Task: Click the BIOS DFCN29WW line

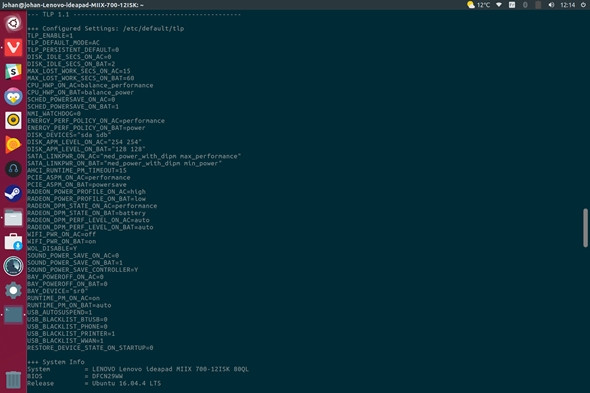Action: [x=75, y=376]
